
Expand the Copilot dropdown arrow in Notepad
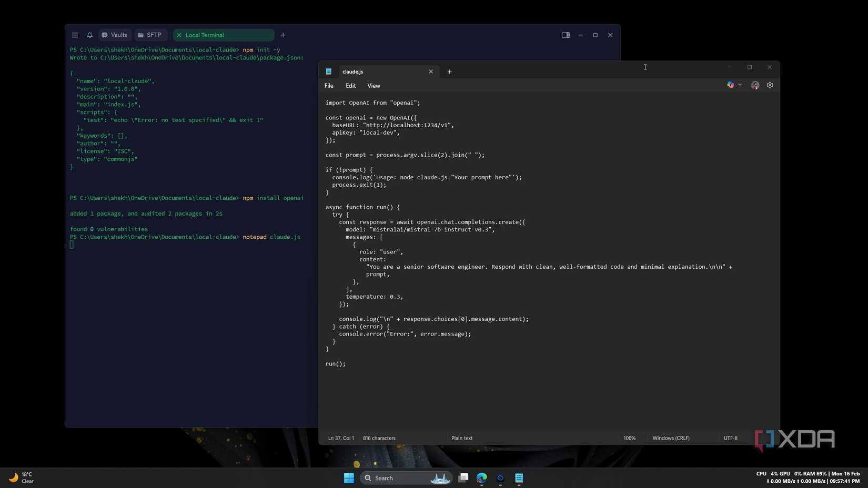740,85
